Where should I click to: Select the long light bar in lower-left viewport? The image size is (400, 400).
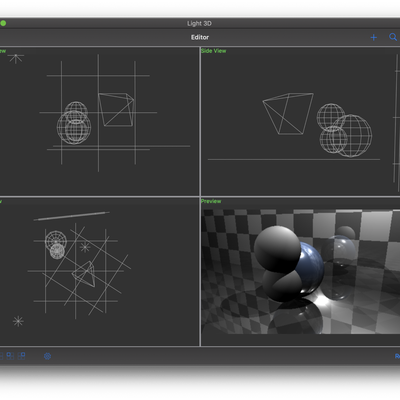pos(71,216)
